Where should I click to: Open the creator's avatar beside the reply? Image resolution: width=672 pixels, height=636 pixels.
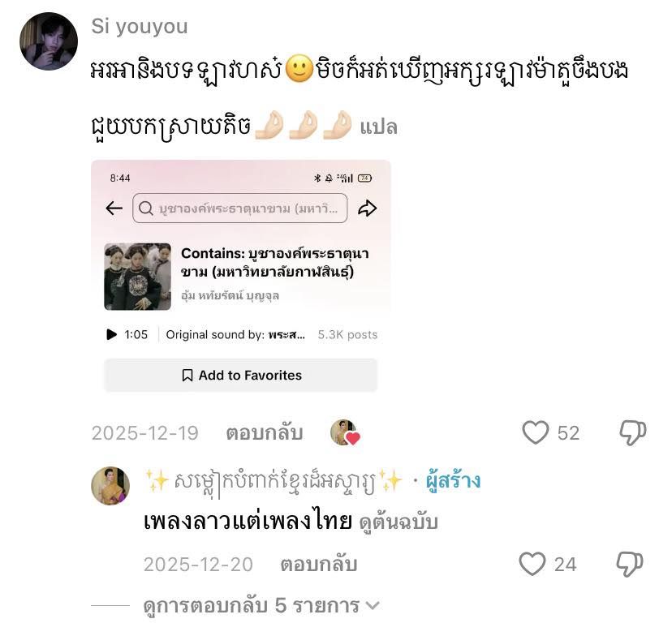[x=110, y=486]
